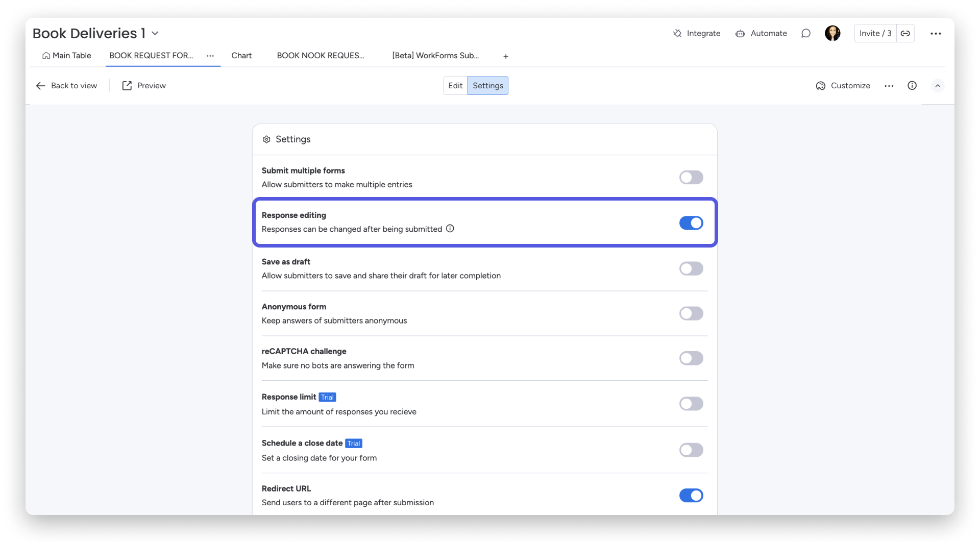Image resolution: width=980 pixels, height=542 pixels.
Task: Turn on Anonymous form
Action: [691, 313]
